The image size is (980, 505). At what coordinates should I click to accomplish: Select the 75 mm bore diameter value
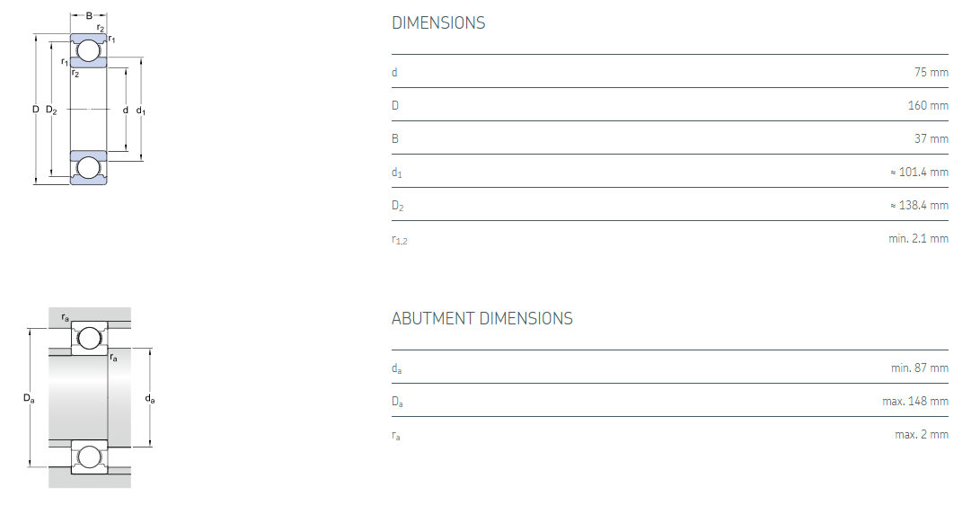931,72
